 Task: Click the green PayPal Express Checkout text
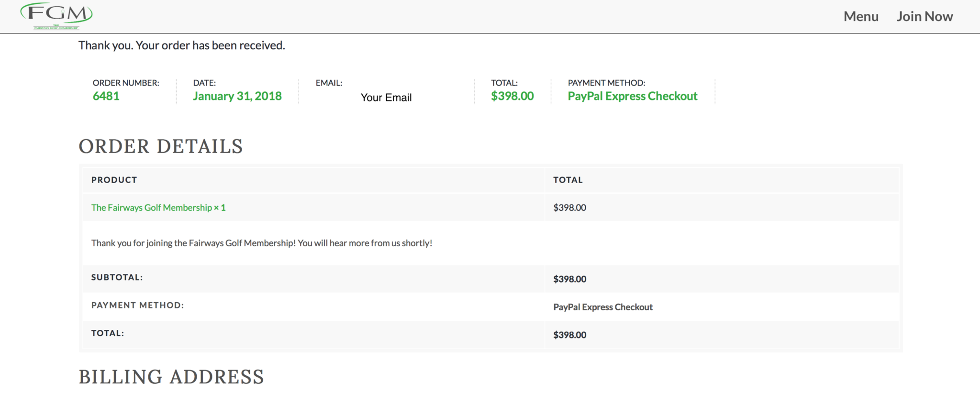pyautogui.click(x=633, y=96)
